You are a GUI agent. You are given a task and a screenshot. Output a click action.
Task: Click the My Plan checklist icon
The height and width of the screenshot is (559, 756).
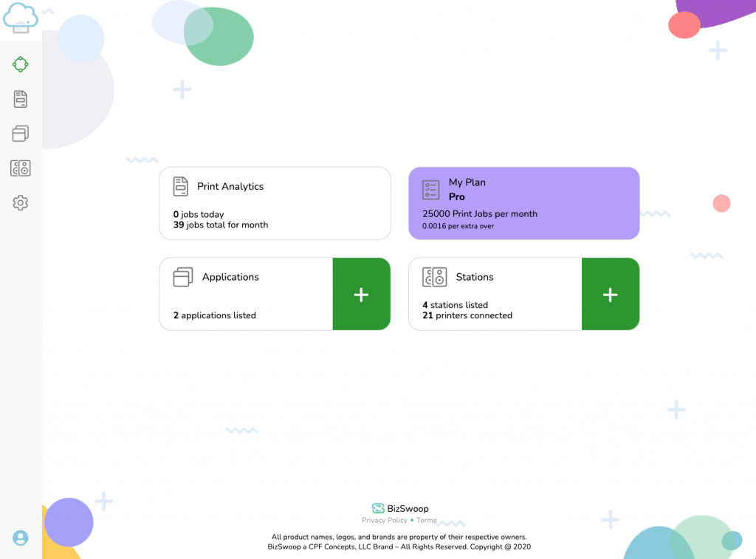[x=431, y=190]
